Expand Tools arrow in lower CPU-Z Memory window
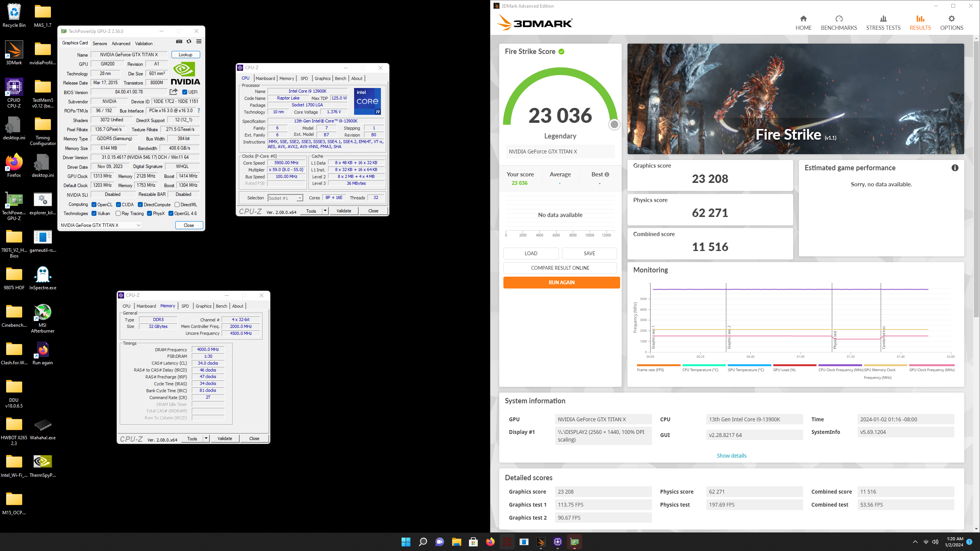Viewport: 980px width, 551px height. tap(206, 439)
